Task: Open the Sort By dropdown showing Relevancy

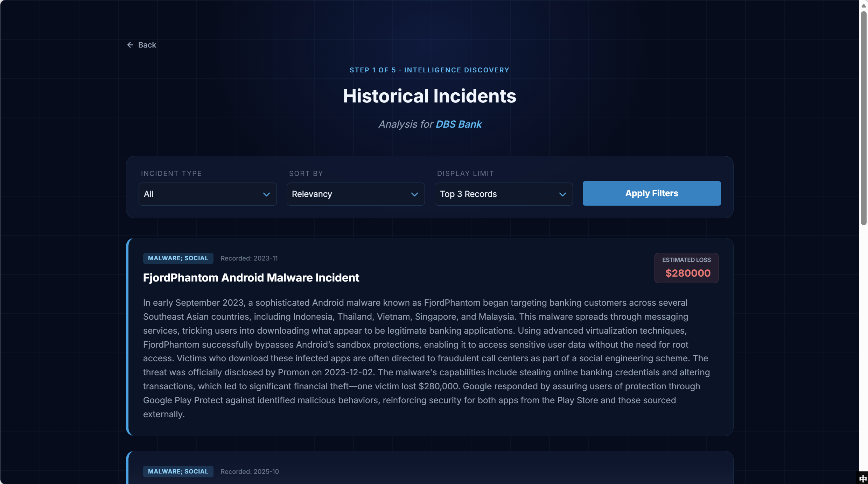Action: [x=356, y=194]
